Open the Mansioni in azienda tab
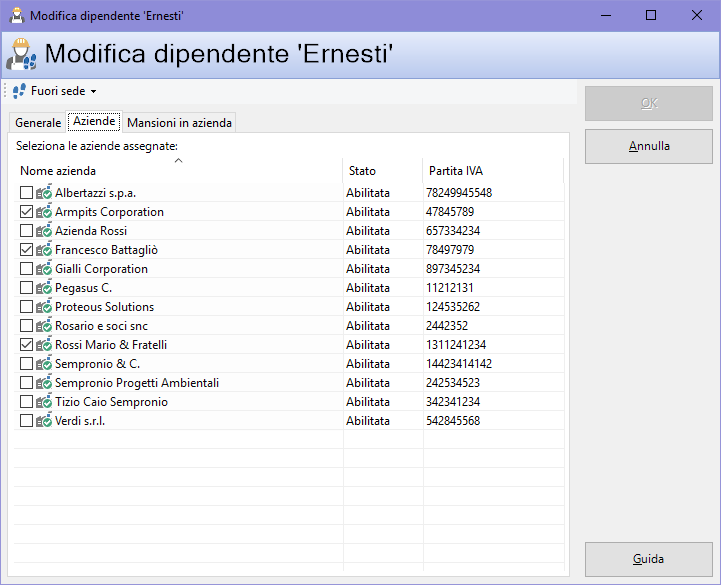721x585 pixels. pyautogui.click(x=179, y=123)
